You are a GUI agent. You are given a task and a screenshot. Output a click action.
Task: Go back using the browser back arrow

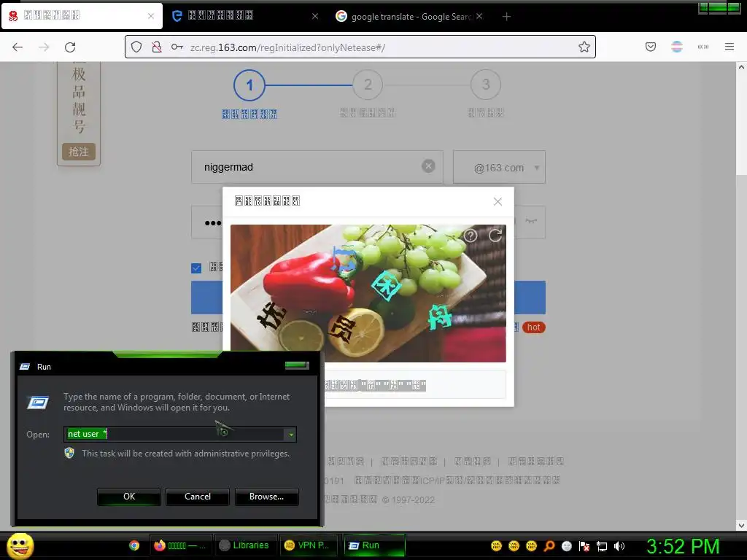pyautogui.click(x=18, y=47)
